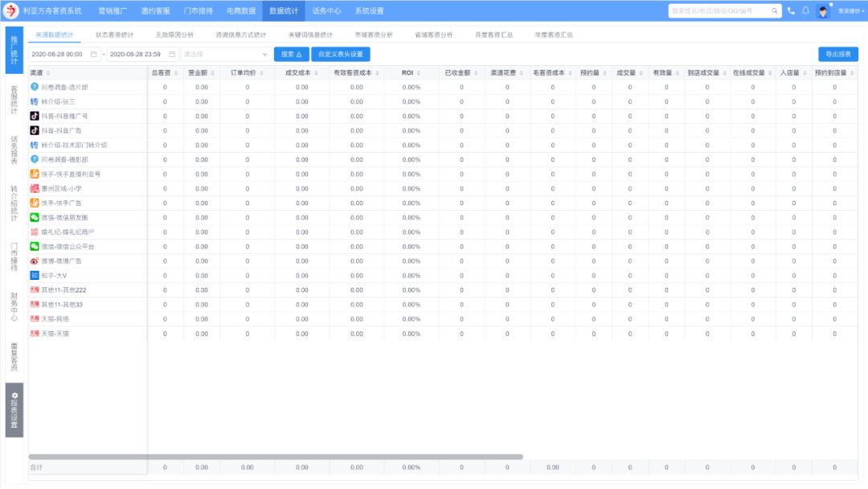Click the 知乎-大V Zhihu icon
The width and height of the screenshot is (868, 489).
[35, 276]
